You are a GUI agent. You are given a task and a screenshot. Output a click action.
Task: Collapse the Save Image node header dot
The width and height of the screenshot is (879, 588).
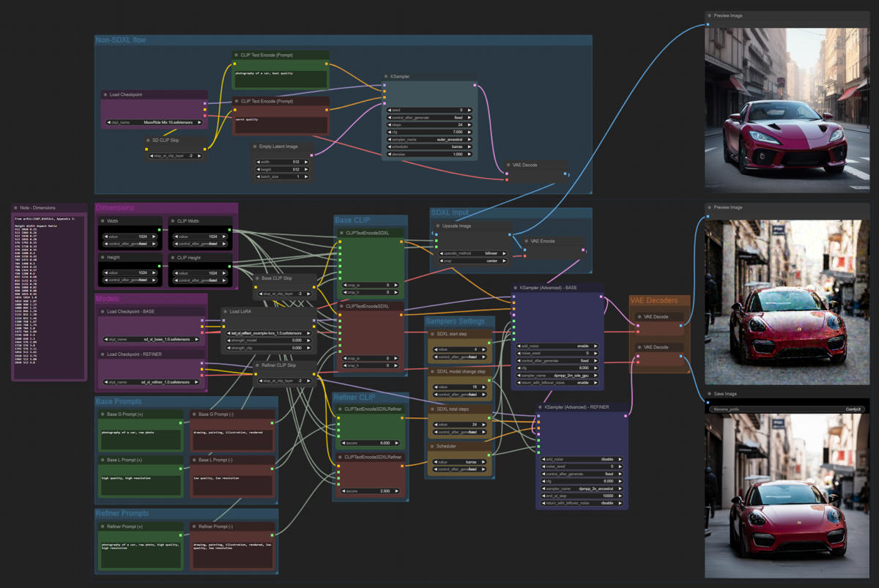click(x=709, y=393)
